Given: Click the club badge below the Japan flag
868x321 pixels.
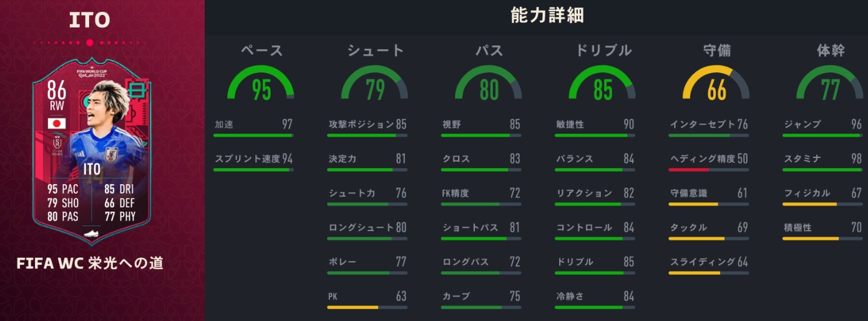Looking at the screenshot, I should pyautogui.click(x=57, y=145).
